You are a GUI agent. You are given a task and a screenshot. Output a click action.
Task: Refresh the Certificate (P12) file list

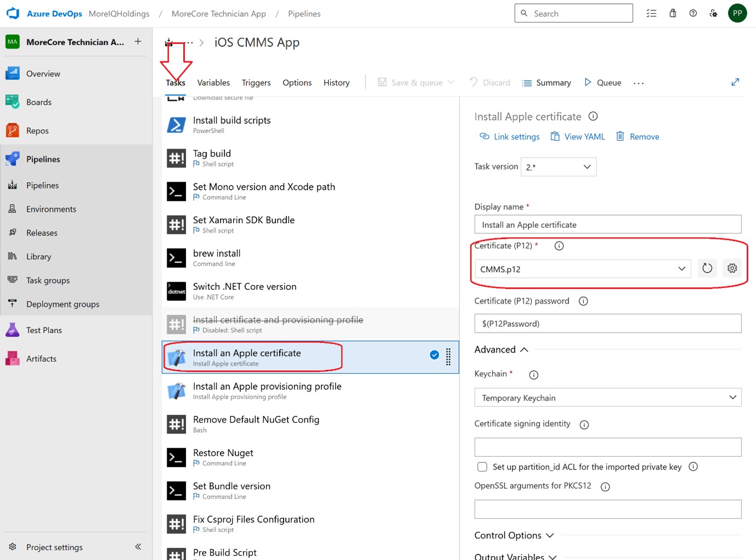tap(707, 268)
